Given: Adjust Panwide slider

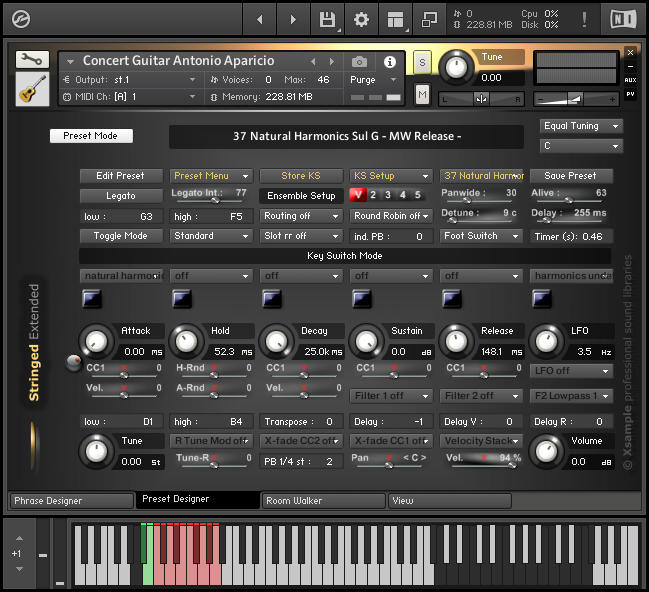Looking at the screenshot, I should coord(467,201).
